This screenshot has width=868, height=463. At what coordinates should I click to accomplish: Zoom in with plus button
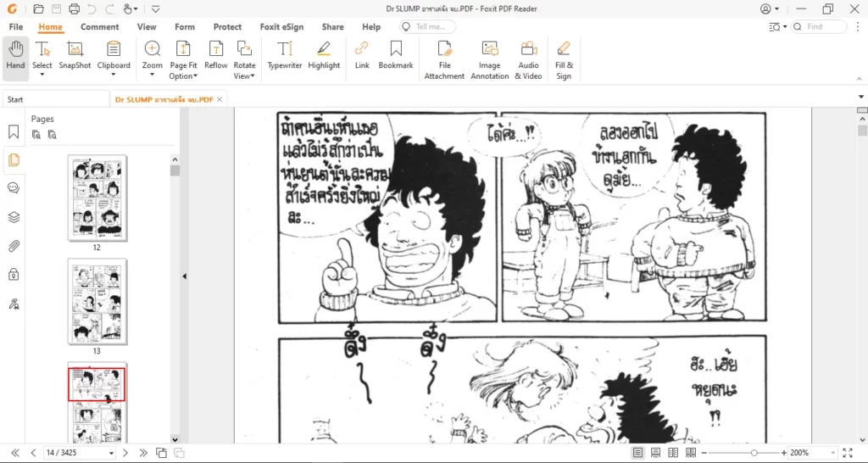point(784,453)
